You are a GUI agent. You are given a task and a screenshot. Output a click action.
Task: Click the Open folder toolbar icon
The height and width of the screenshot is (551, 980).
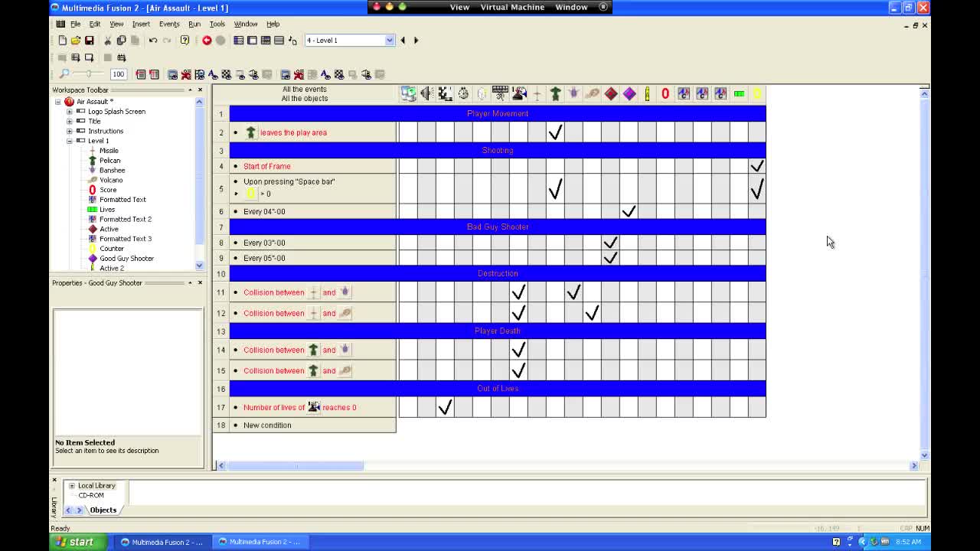[x=75, y=41]
